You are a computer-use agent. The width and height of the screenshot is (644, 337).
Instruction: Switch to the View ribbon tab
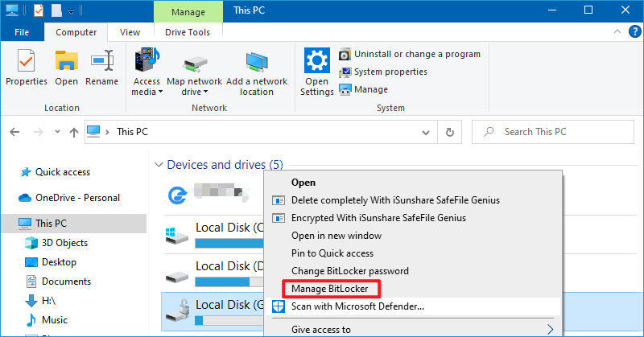click(130, 32)
